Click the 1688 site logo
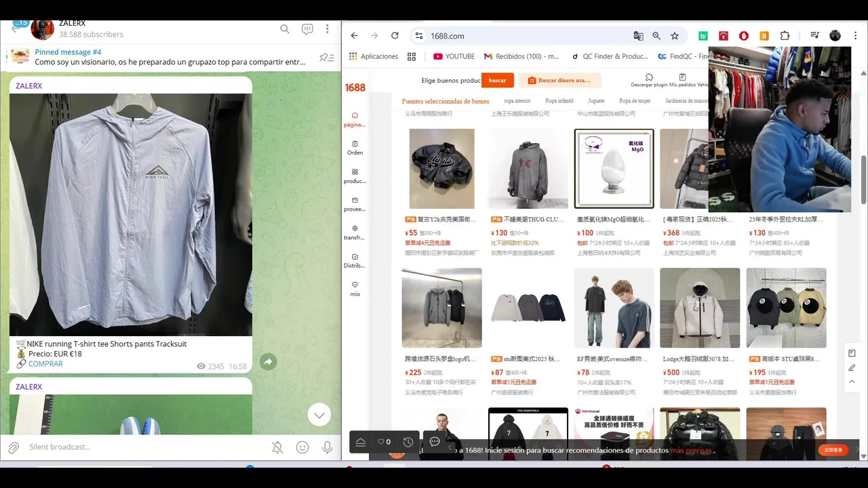 coord(355,87)
